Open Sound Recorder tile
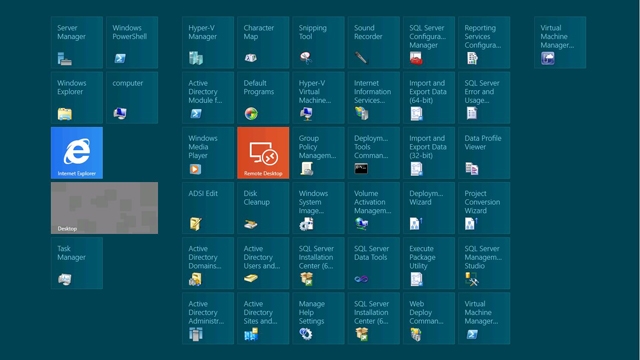The image size is (640, 360). click(373, 42)
